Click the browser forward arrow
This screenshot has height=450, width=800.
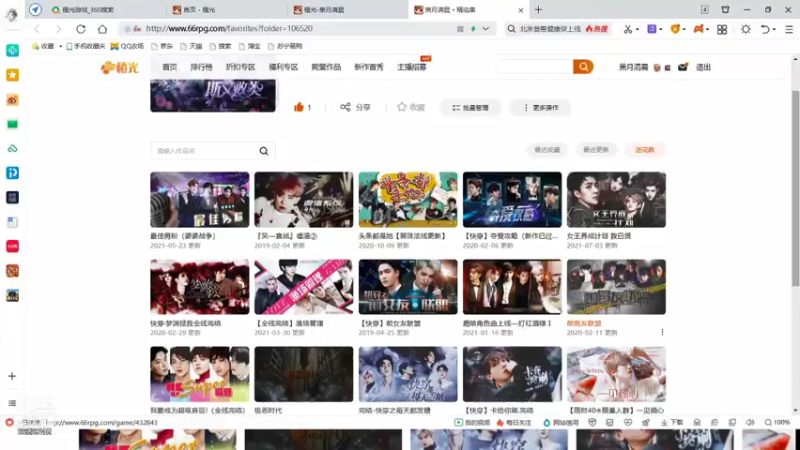coord(59,29)
